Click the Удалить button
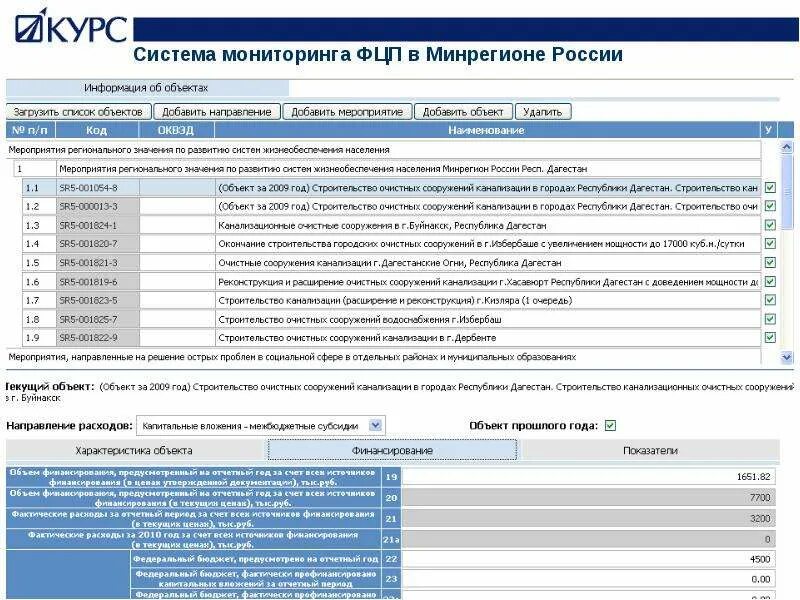This screenshot has width=800, height=600. [x=543, y=112]
